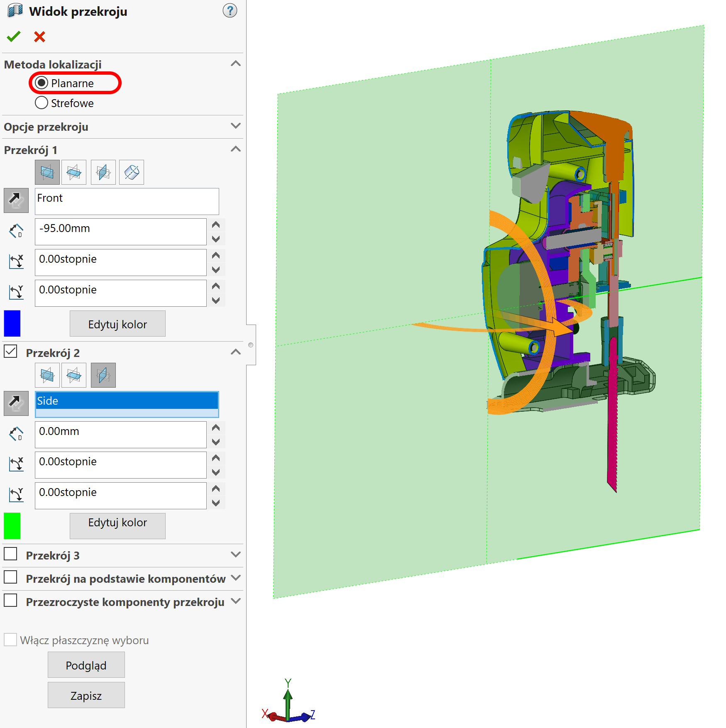Click the panel splitter collapse handle

tap(251, 345)
